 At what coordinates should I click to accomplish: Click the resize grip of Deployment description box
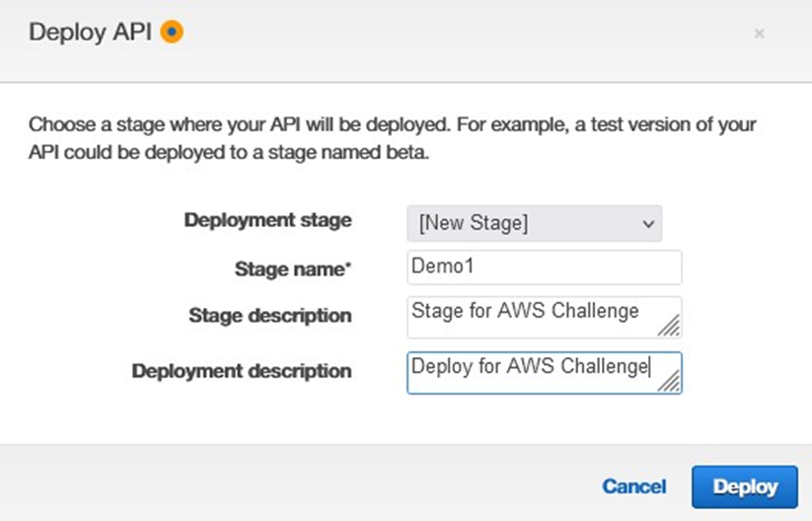pos(670,382)
